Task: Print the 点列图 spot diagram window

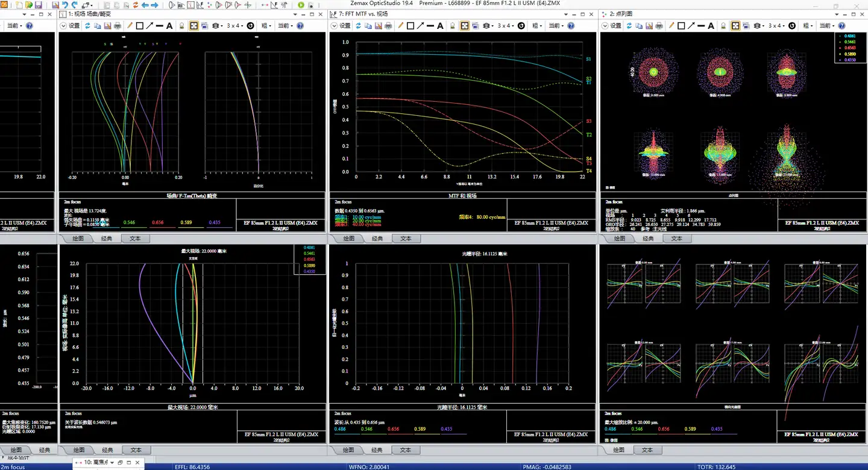Action: click(x=659, y=26)
